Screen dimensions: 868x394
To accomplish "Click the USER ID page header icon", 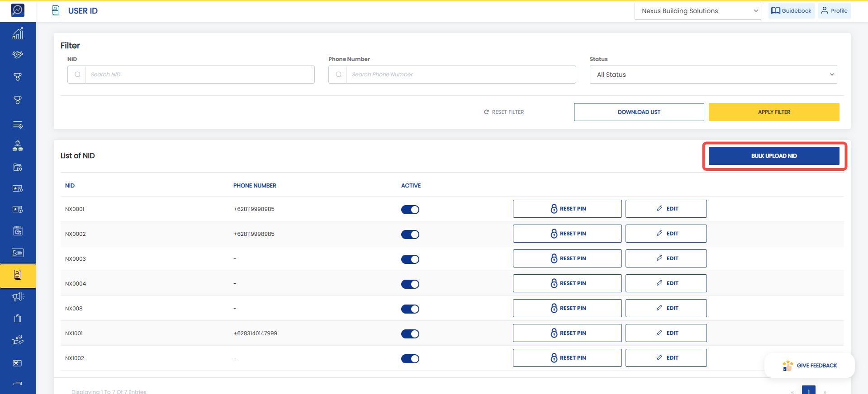I will coord(56,10).
